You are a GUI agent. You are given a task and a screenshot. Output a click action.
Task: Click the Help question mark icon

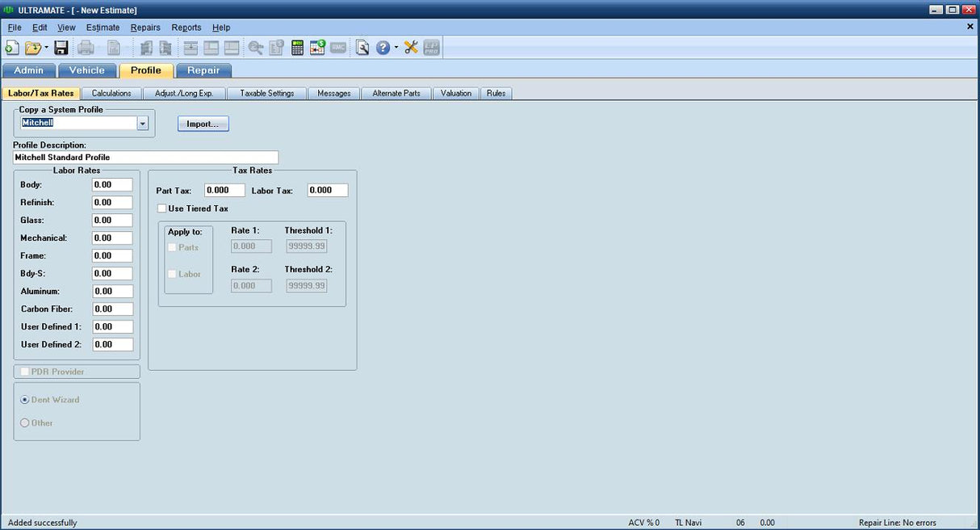click(383, 48)
